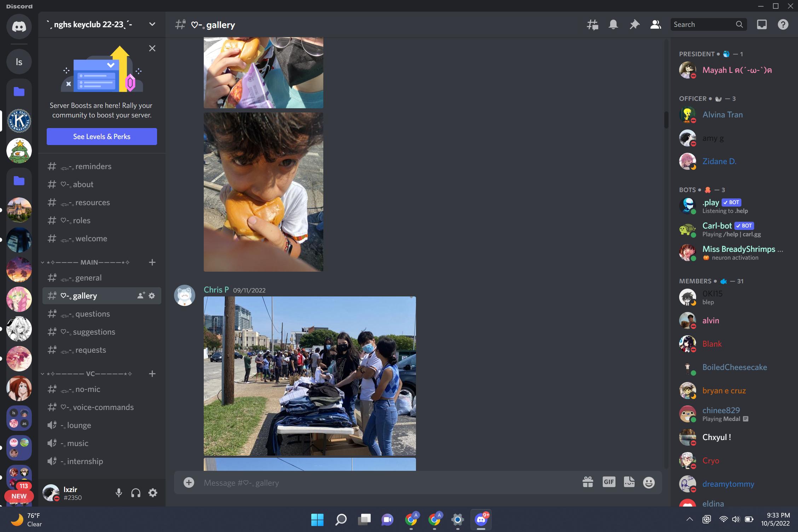The width and height of the screenshot is (798, 532).
Task: Open the sticker picker
Action: click(629, 482)
